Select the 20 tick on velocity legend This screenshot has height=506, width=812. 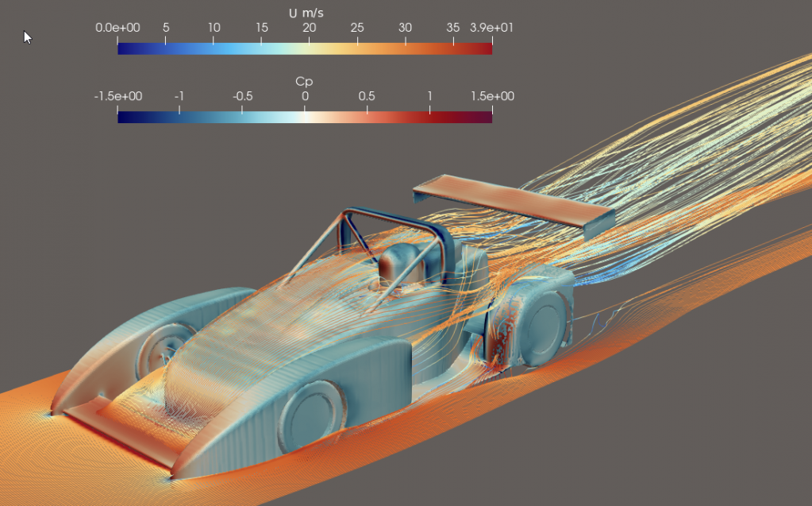click(309, 28)
